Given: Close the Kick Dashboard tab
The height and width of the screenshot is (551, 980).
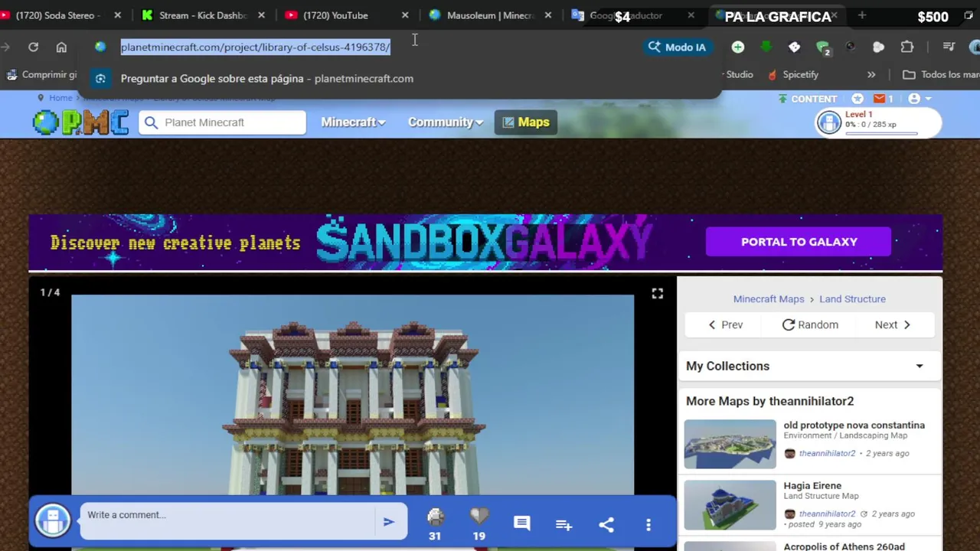Looking at the screenshot, I should pos(261,15).
